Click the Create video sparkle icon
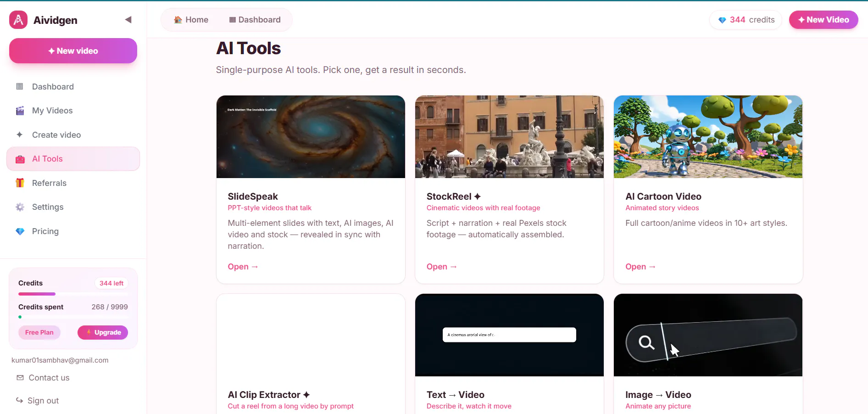The image size is (868, 414). point(19,134)
